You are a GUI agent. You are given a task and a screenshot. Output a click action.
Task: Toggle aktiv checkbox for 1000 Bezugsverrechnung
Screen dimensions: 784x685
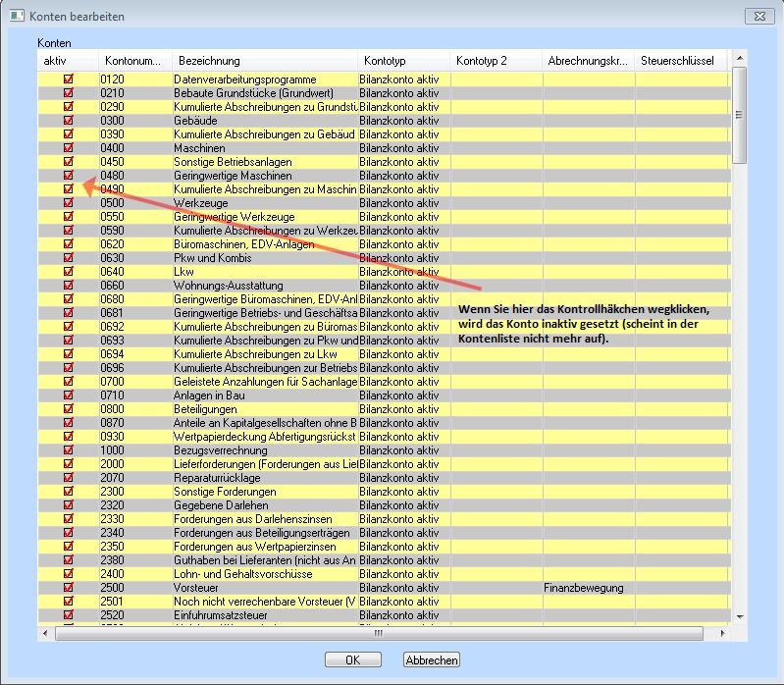(69, 449)
